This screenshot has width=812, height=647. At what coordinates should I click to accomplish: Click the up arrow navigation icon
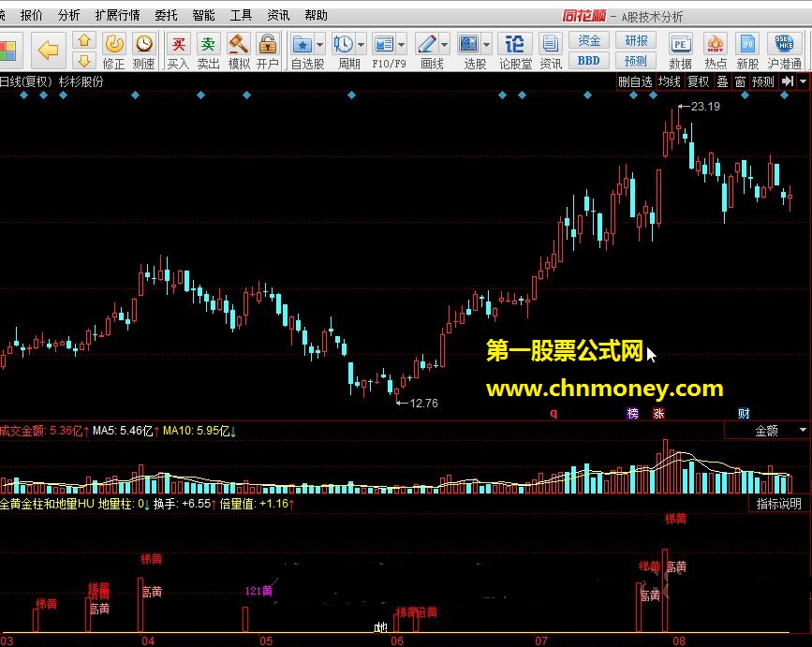click(x=84, y=40)
